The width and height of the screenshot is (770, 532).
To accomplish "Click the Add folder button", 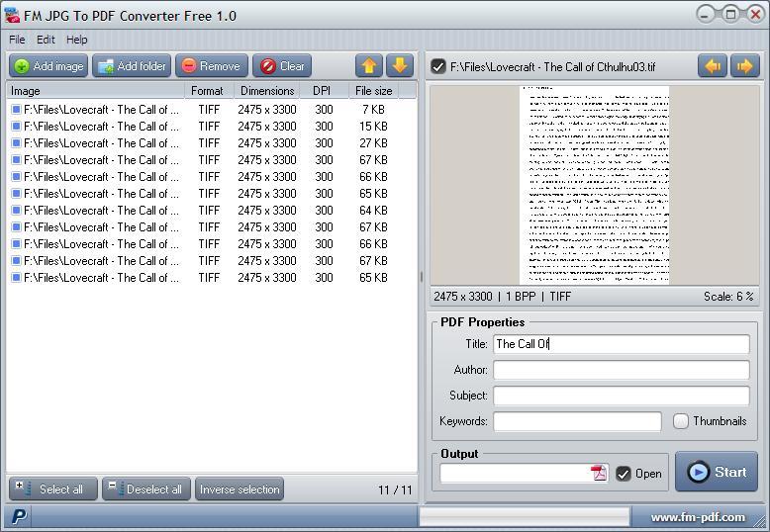I will click(132, 66).
